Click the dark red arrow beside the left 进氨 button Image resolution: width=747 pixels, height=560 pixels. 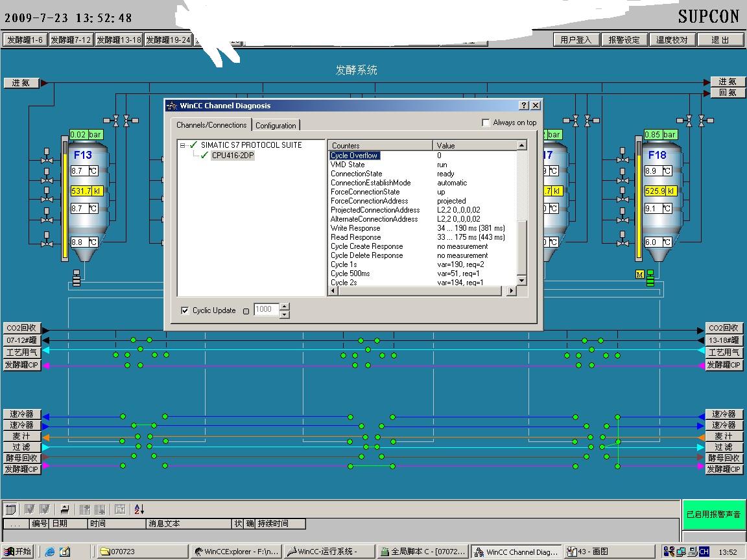click(x=44, y=83)
